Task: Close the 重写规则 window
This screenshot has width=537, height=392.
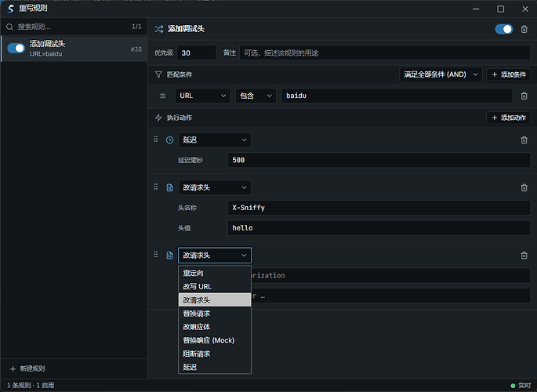Action: tap(525, 9)
